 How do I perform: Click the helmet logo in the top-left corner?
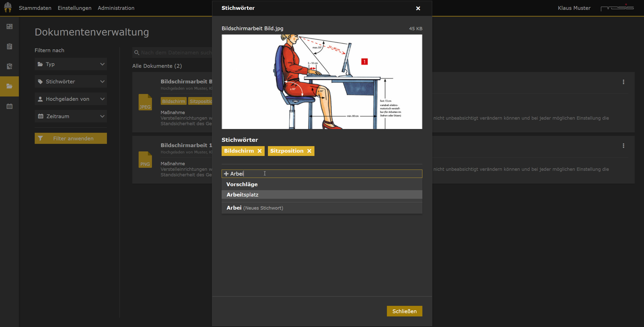pos(8,8)
